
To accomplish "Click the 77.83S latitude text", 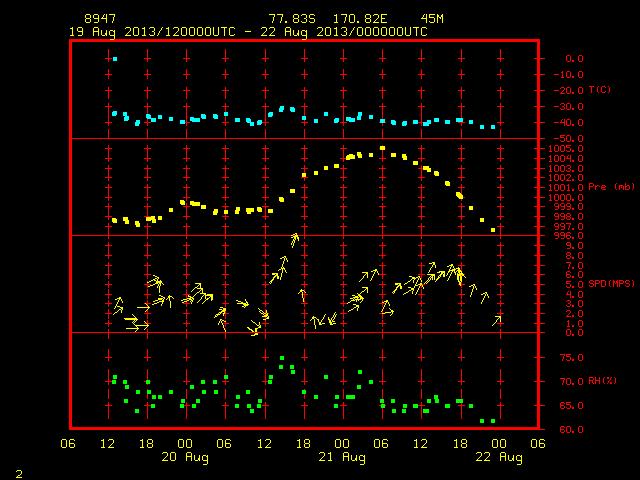I will [292, 19].
